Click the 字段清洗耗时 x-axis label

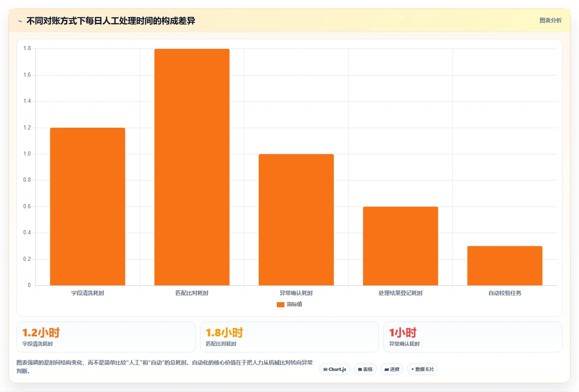pos(88,293)
